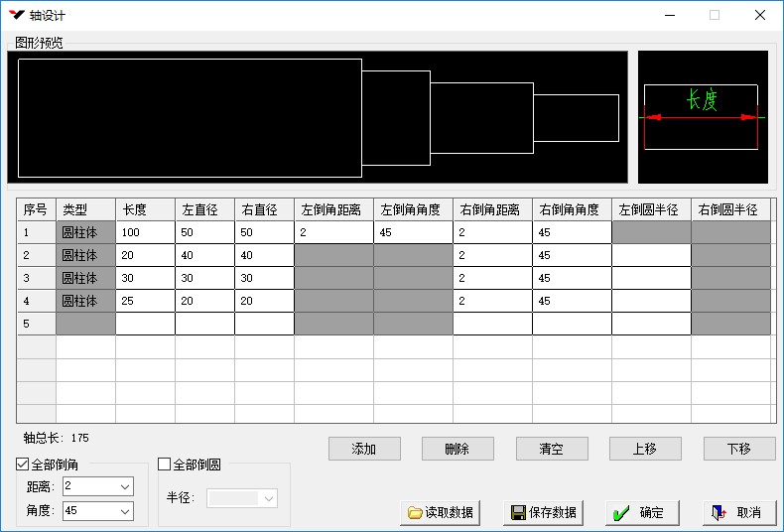Click the app logo in title bar
This screenshot has height=532, width=784.
pyautogui.click(x=17, y=15)
